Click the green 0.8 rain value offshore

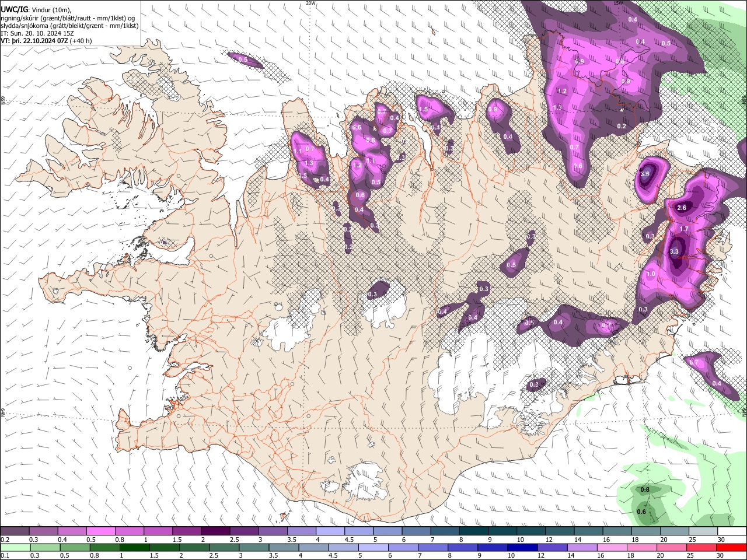pos(645,489)
